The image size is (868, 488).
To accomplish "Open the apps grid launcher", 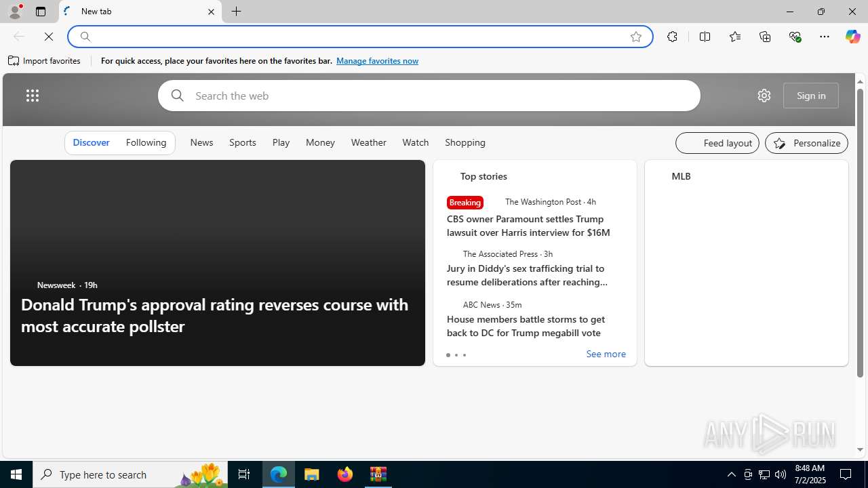I will [x=33, y=96].
